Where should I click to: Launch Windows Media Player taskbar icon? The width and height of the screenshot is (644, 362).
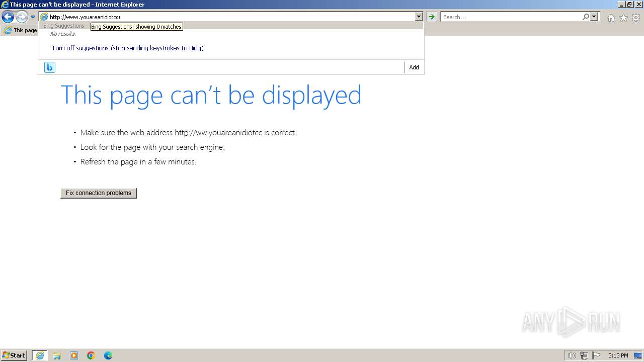click(x=74, y=355)
